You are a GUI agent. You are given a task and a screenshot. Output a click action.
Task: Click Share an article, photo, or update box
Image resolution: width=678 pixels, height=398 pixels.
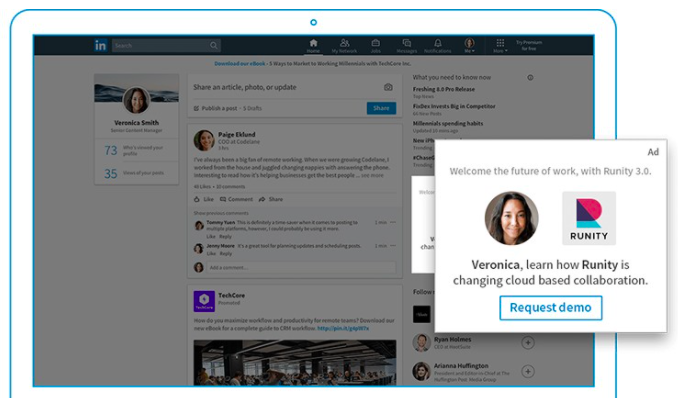point(245,87)
